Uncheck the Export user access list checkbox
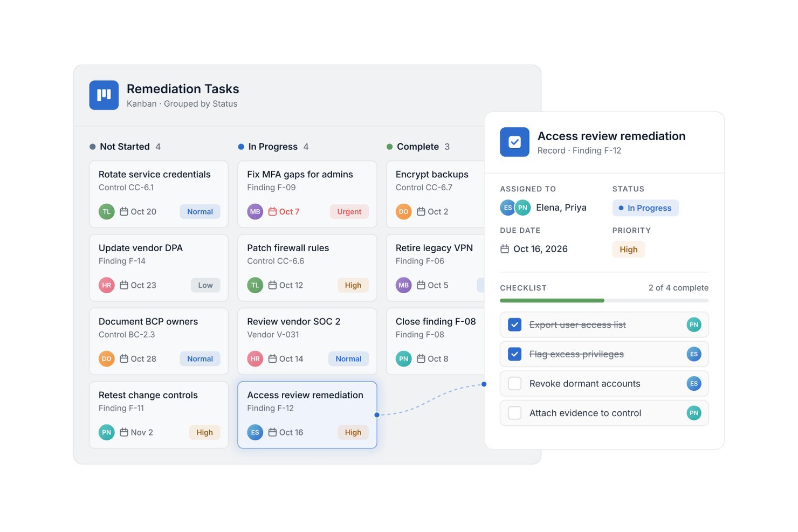798x532 pixels. (515, 325)
